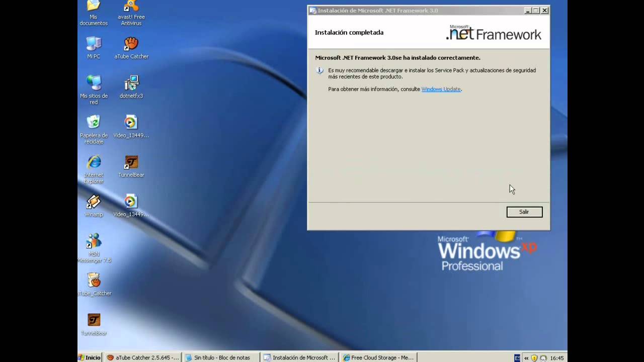
Task: Select aTube_Catcher installer desktop icon
Action: click(x=94, y=285)
